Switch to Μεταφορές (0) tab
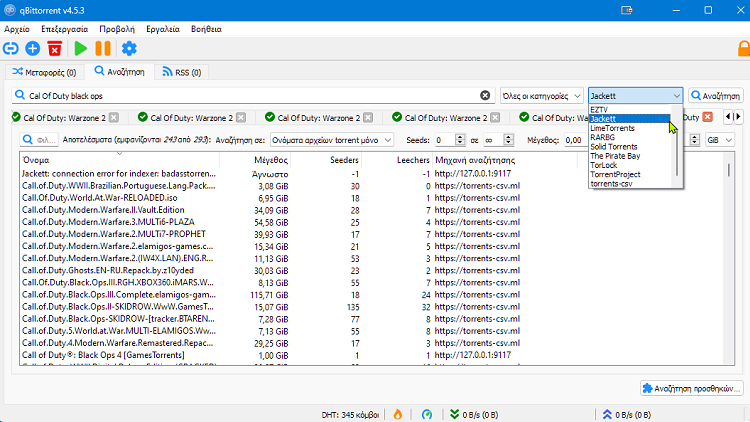Screen dimensions: 750x422 (x=44, y=72)
